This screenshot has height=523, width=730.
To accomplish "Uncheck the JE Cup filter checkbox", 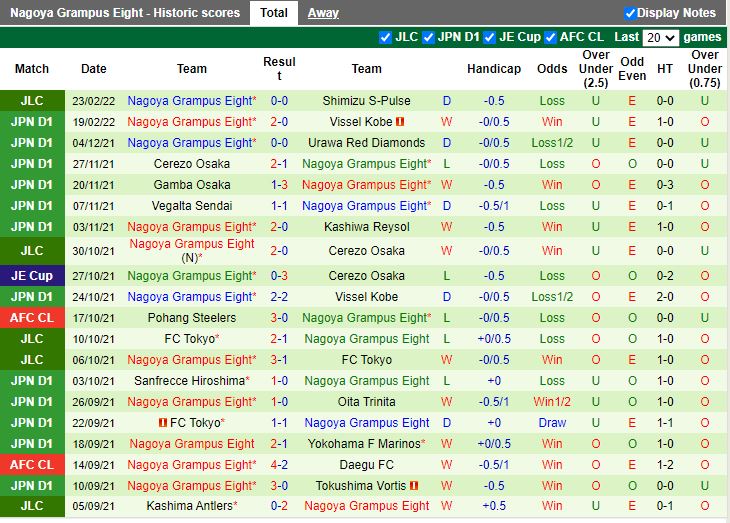I will click(489, 37).
